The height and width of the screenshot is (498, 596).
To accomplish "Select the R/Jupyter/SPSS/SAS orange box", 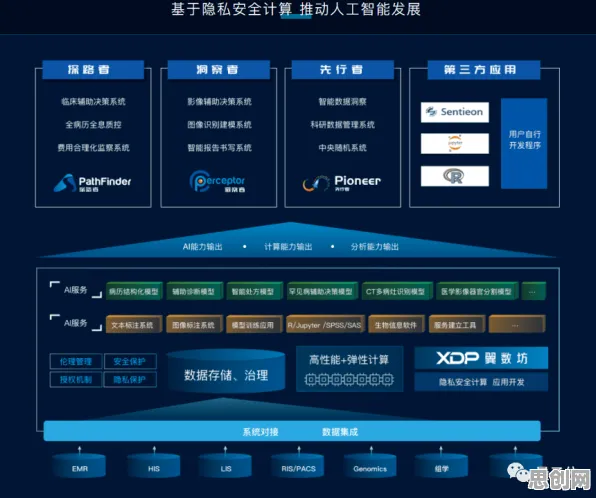I will click(x=326, y=324).
